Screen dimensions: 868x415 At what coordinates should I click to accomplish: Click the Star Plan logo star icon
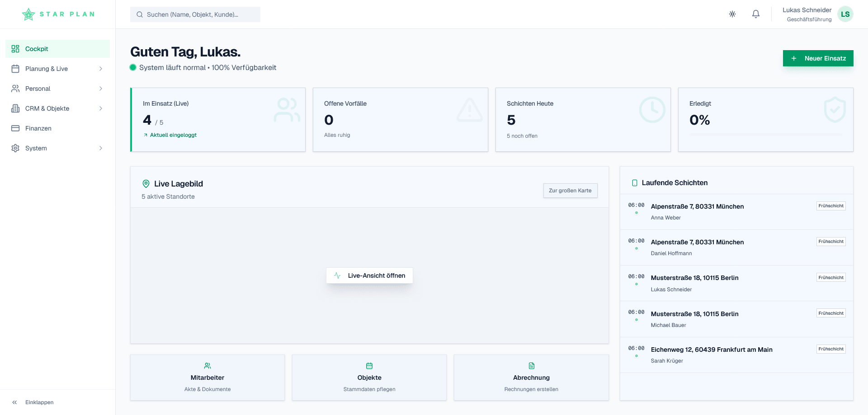28,14
